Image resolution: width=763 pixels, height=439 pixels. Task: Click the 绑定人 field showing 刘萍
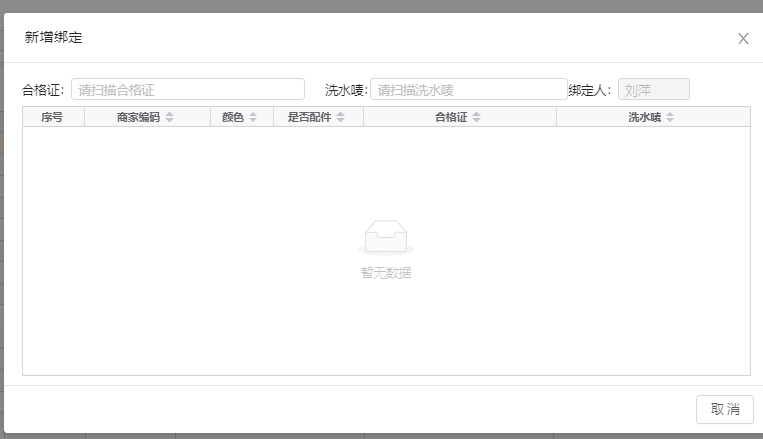click(x=654, y=90)
